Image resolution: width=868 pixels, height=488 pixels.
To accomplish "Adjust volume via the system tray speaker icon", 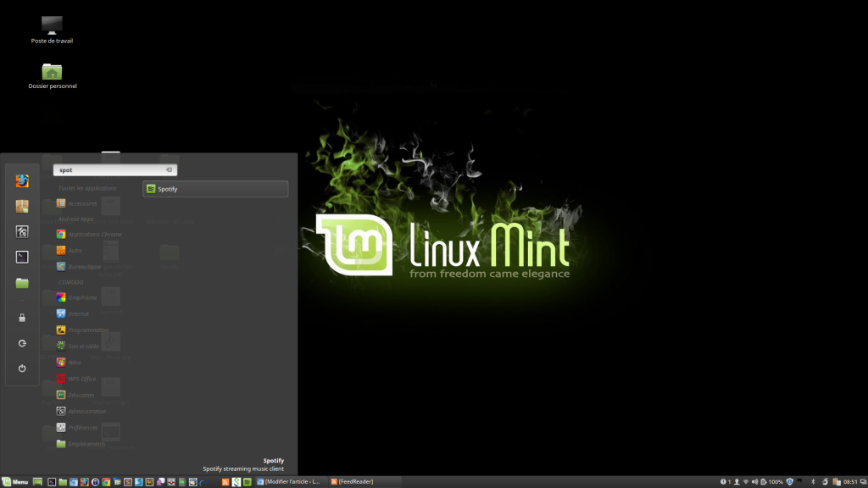I will [x=755, y=481].
